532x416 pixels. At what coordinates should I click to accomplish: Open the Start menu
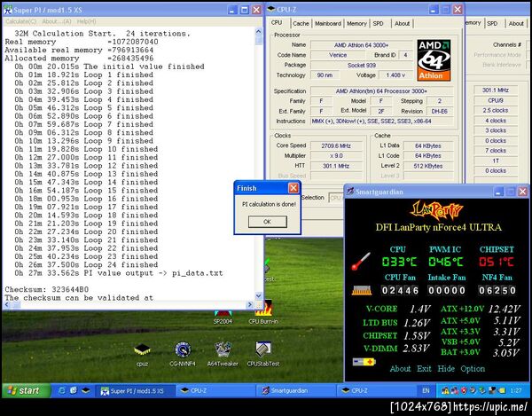point(26,390)
